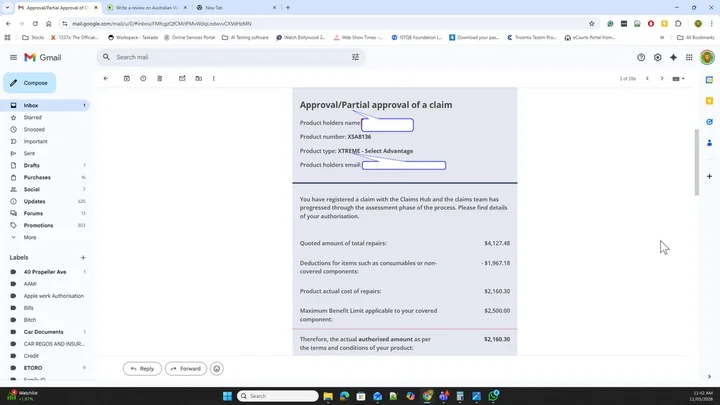Delete the email with the trash icon

point(160,78)
